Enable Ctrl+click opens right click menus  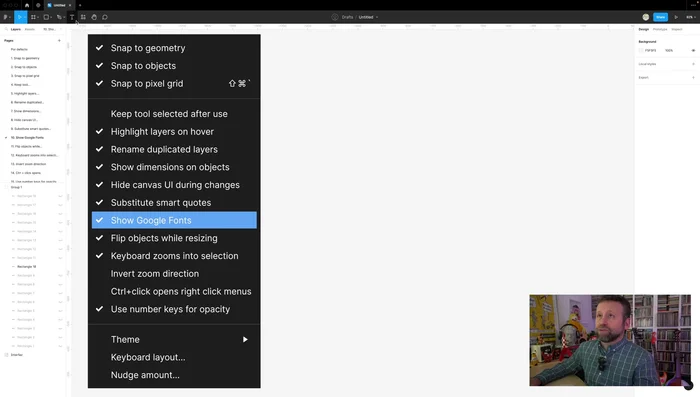coord(174,292)
